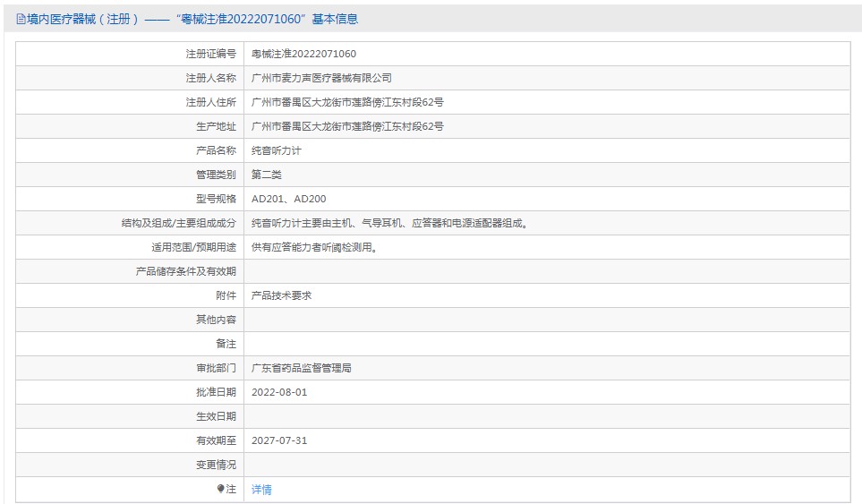Click the 结构及组成/主要组成成分 label
This screenshot has height=504, width=862.
(179, 223)
